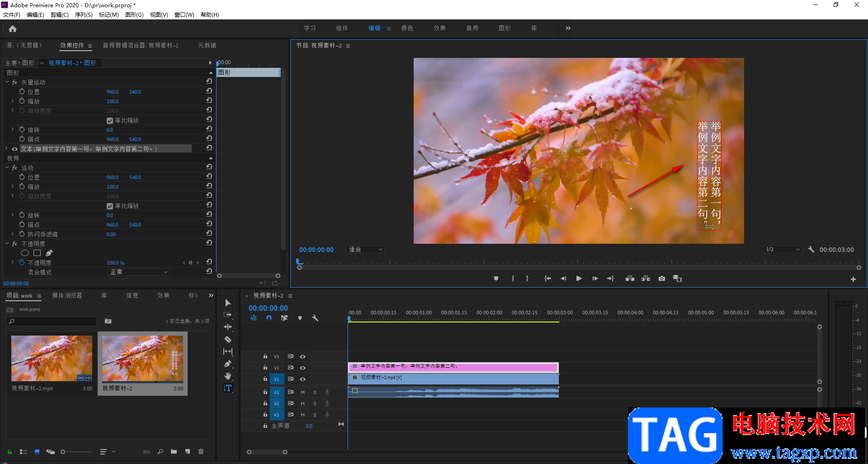Click the opacity 100.0 % value

pyautogui.click(x=115, y=263)
